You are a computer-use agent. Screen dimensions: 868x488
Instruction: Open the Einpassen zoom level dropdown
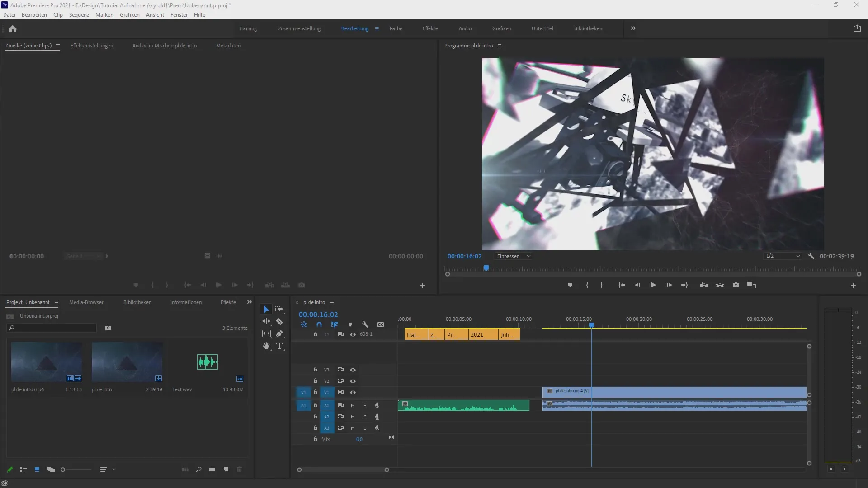(x=513, y=256)
